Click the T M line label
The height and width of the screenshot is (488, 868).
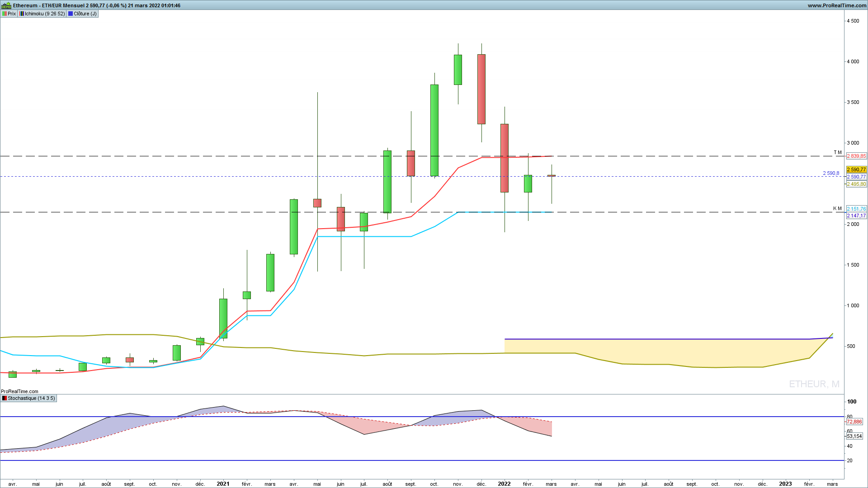838,152
